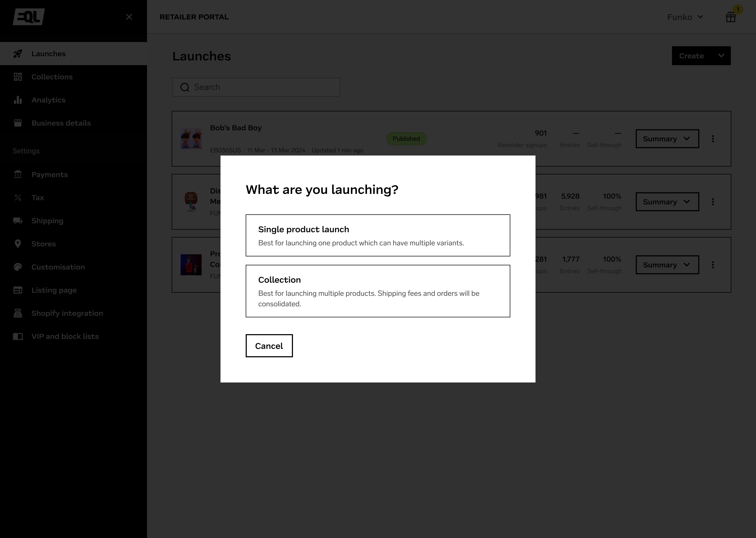Image resolution: width=756 pixels, height=538 pixels.
Task: Open Payments settings
Action: click(x=73, y=175)
